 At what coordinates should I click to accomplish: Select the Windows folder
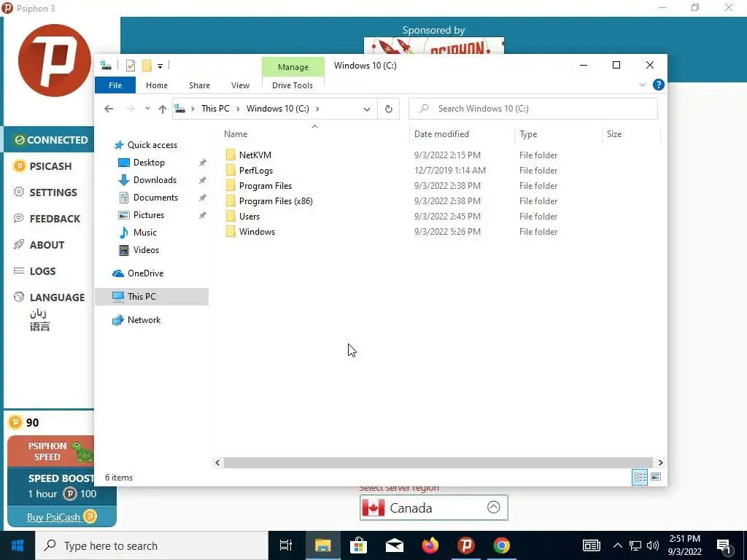(x=257, y=231)
